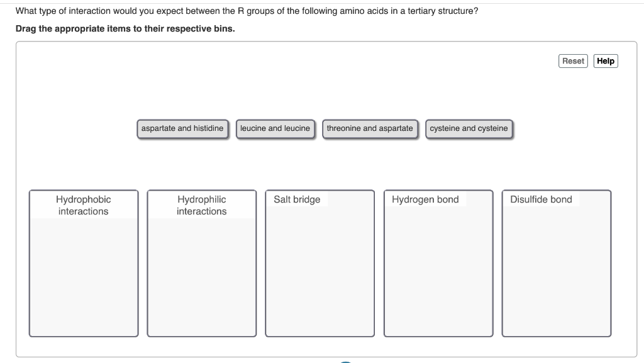Select the 'leucine and leucine' drag item
This screenshot has height=363, width=644.
(275, 128)
